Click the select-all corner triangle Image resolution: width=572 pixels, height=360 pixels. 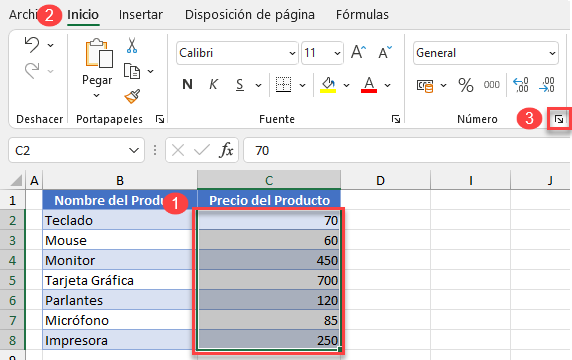[16, 181]
